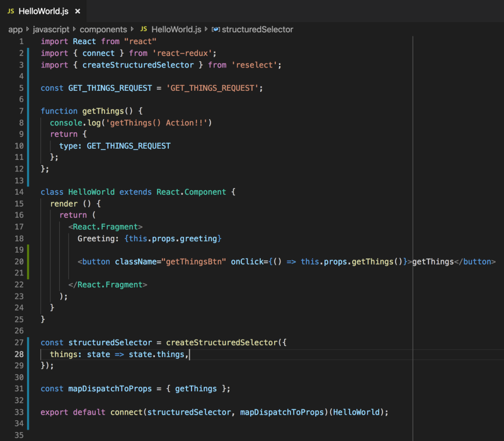This screenshot has height=441, width=504.
Task: Click the 'react-redux' string on line 2
Action: 182,54
